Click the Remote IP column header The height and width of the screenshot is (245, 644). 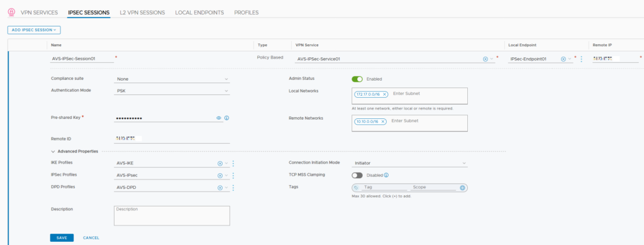pos(601,45)
